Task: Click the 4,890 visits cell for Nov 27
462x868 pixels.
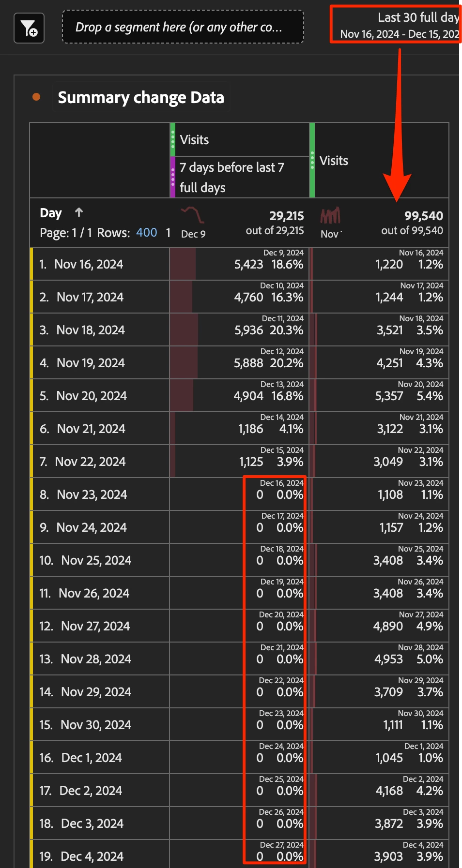Action: coord(379,626)
